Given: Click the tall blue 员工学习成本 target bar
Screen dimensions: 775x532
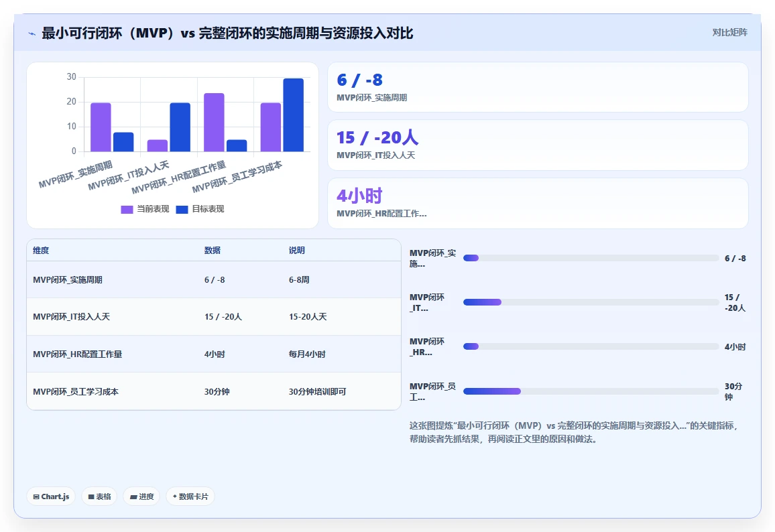Looking at the screenshot, I should (293, 115).
